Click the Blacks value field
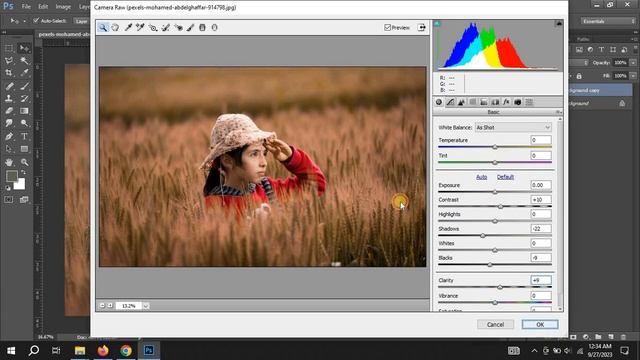The height and width of the screenshot is (360, 640). point(541,258)
